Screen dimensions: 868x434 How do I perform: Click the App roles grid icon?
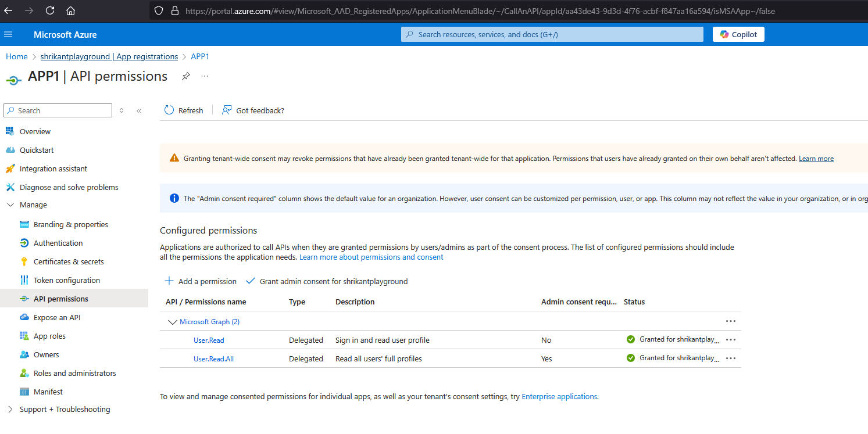point(24,336)
